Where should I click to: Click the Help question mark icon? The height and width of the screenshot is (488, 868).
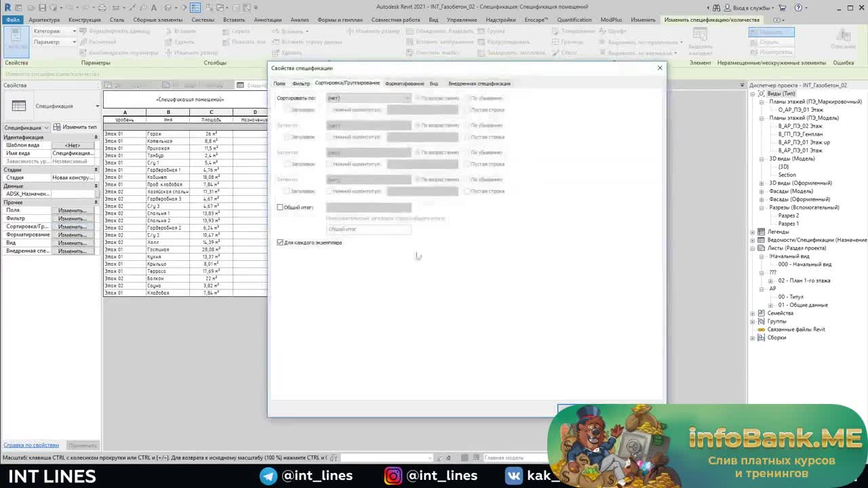pyautogui.click(x=800, y=8)
